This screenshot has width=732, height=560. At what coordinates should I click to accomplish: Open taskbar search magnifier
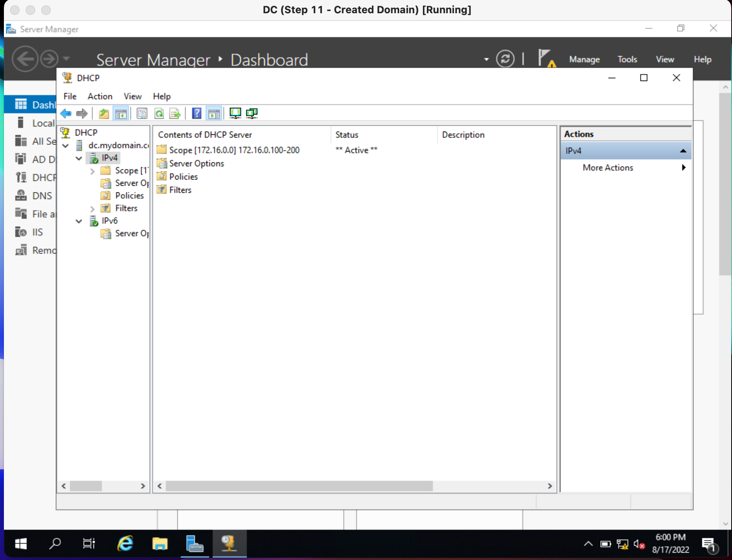point(55,544)
